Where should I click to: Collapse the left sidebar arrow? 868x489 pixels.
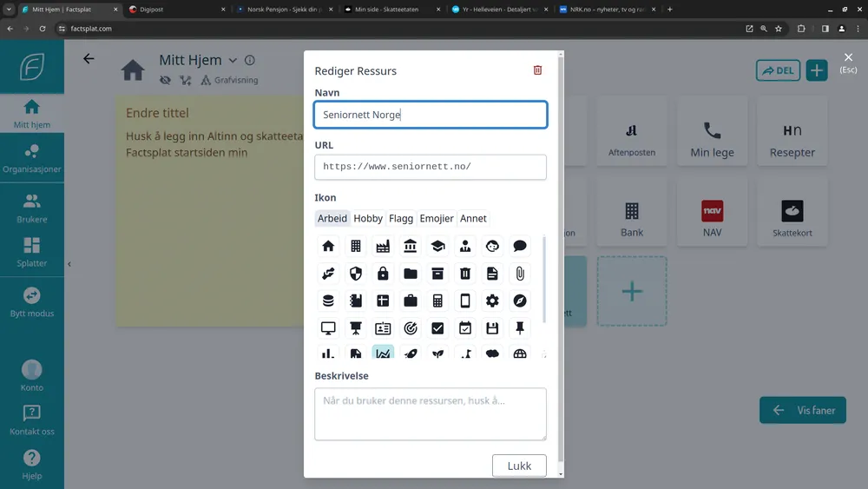tap(69, 264)
